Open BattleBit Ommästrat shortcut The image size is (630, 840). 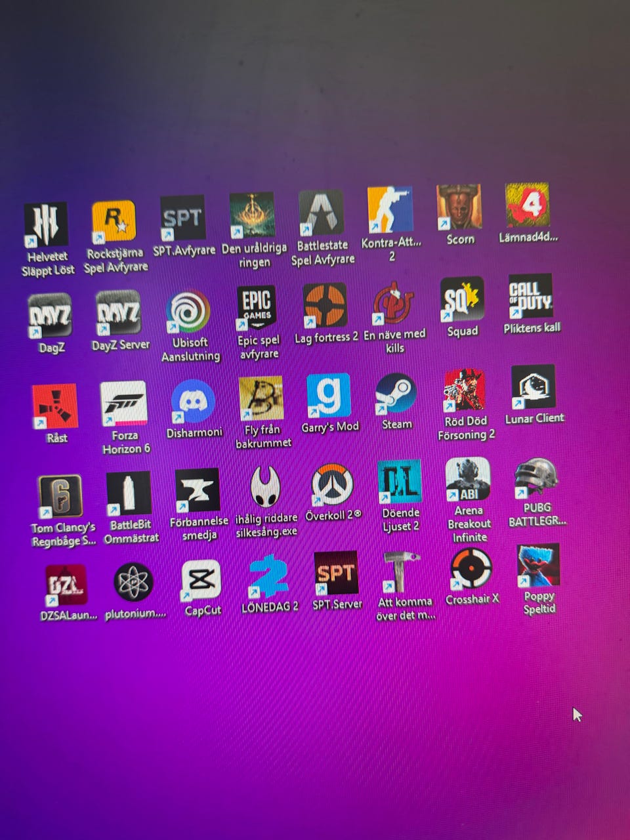coord(129,493)
